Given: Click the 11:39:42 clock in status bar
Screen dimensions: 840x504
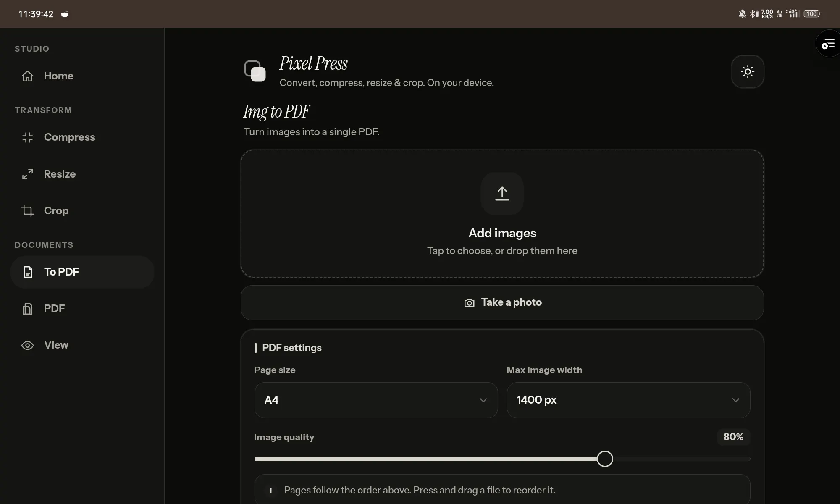Looking at the screenshot, I should (36, 14).
